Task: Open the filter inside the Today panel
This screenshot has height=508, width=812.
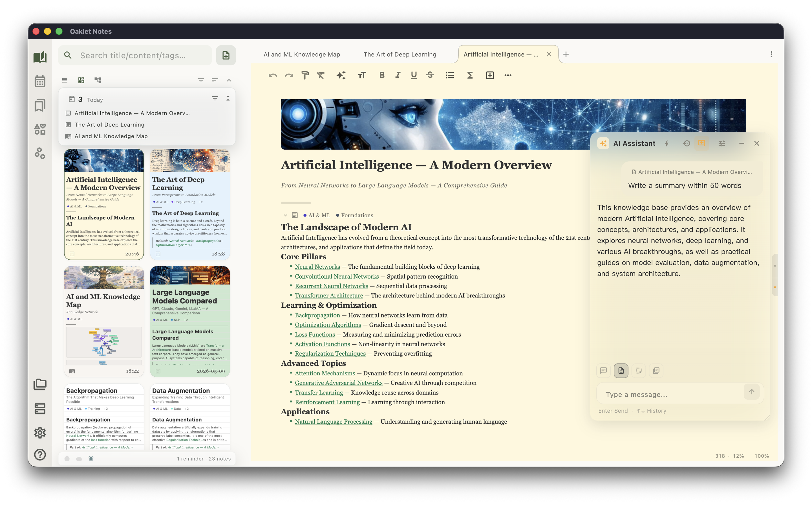Action: coord(215,98)
